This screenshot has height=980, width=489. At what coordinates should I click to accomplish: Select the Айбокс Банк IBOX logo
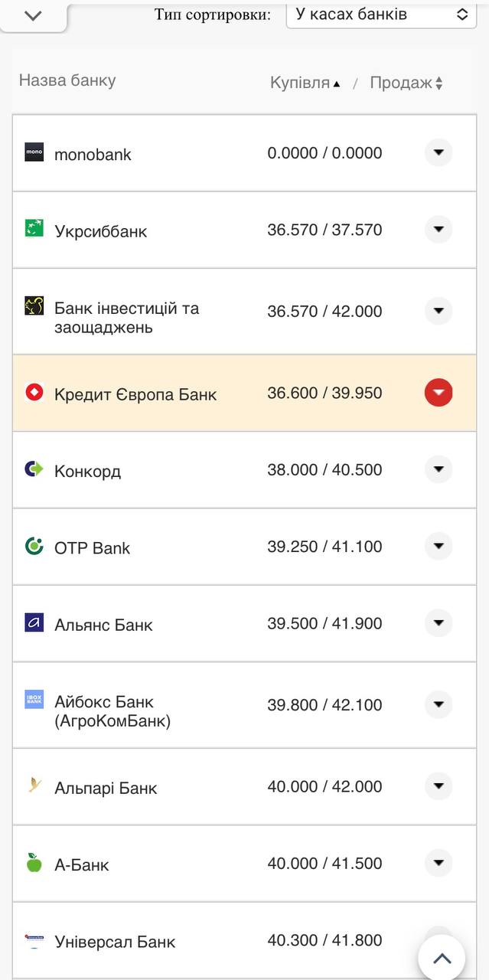click(x=34, y=700)
